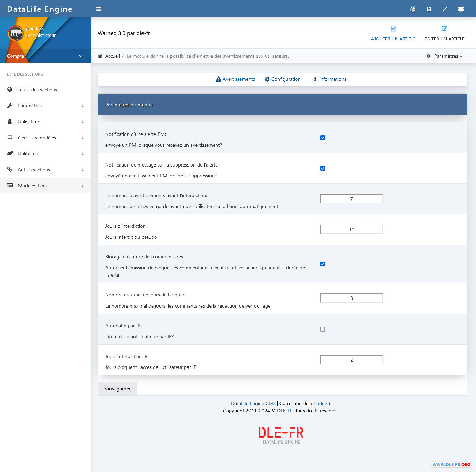This screenshot has height=472, width=476.
Task: Expand Modules tiers chevron
Action: [x=83, y=186]
